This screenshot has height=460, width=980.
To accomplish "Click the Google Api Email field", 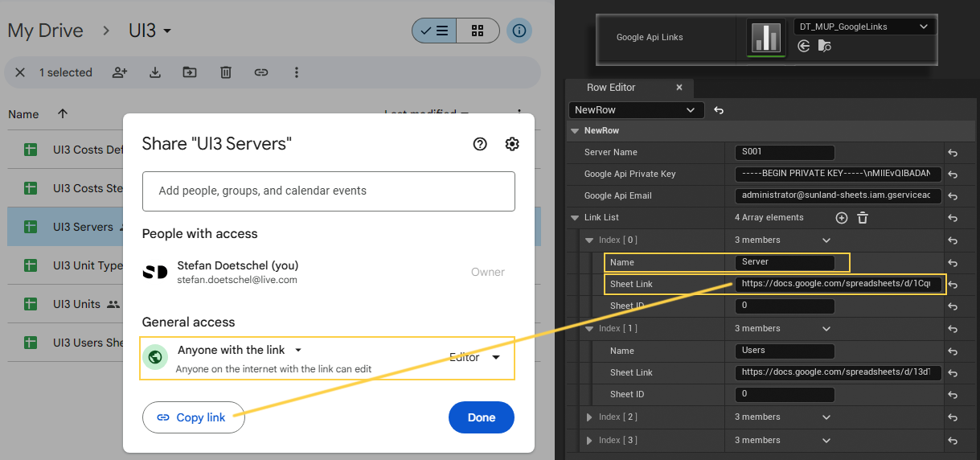I will pos(838,196).
